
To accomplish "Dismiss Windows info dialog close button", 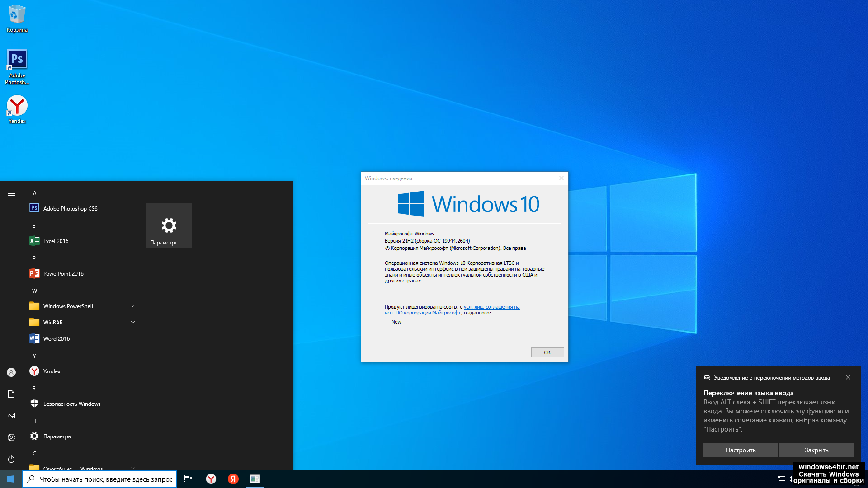I will pos(561,178).
